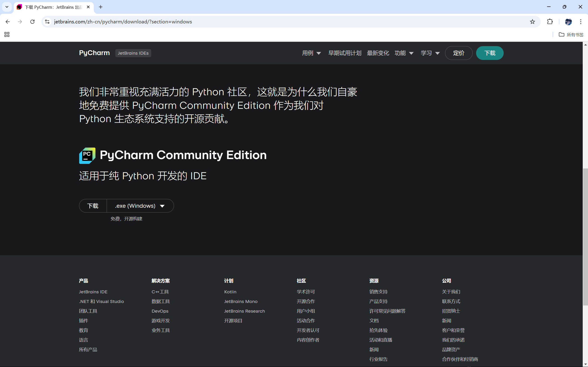Screen dimensions: 588x367
Task: Open the JetBrains IDE footer link
Action: (93, 292)
